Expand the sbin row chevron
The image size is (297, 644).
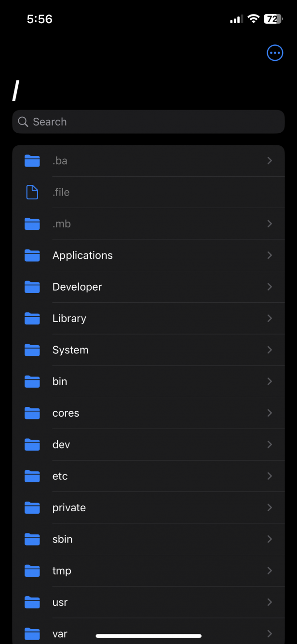pos(270,539)
